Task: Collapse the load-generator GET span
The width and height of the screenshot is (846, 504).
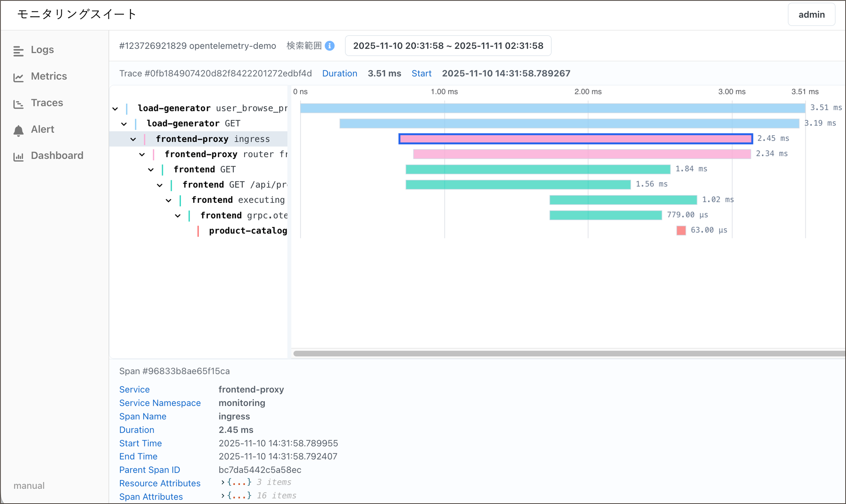Action: pos(124,124)
